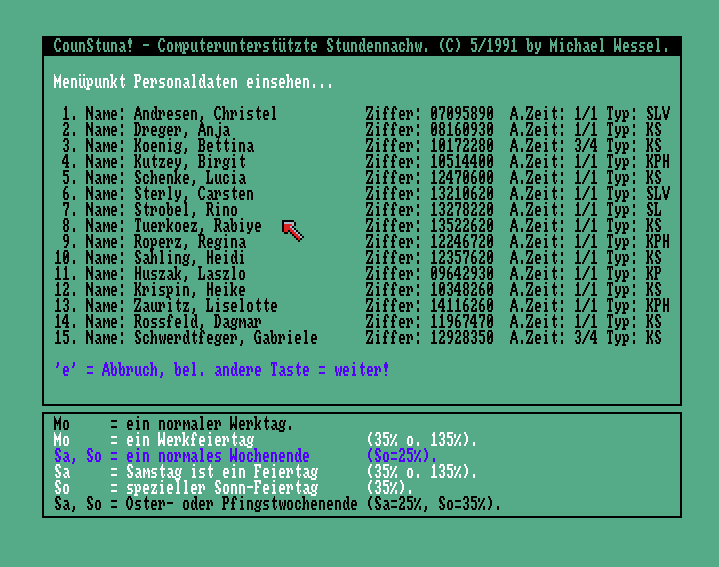Screen dimensions: 719x567
Task: Click Typ SL in Strobel's row
Action: [654, 210]
